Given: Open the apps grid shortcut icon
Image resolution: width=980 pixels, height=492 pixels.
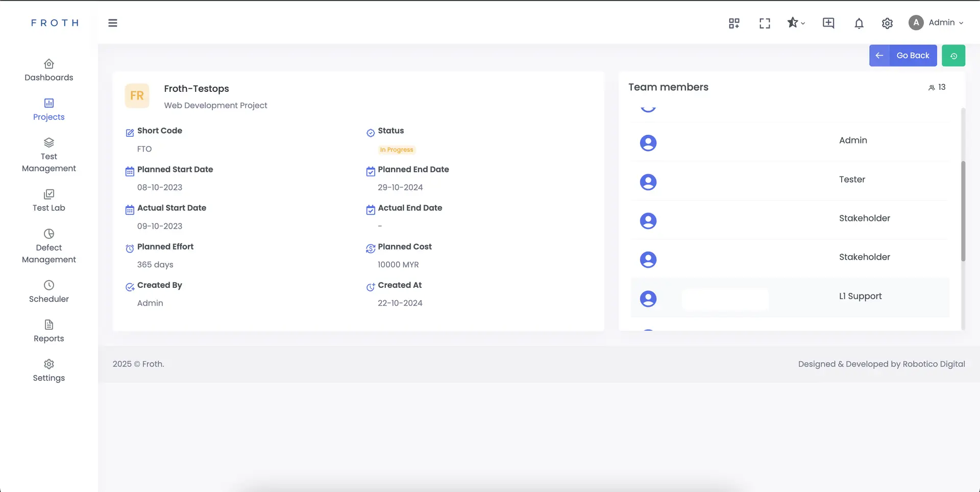Looking at the screenshot, I should pyautogui.click(x=734, y=23).
